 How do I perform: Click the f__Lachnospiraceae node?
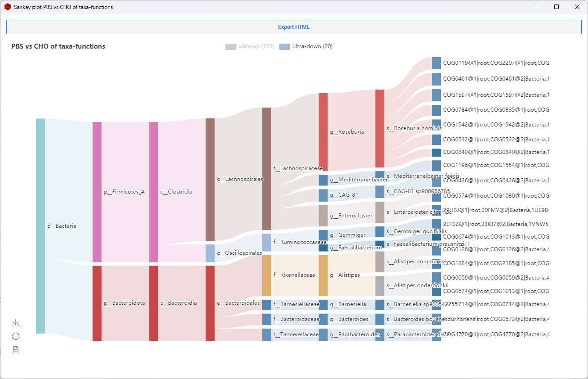click(267, 168)
